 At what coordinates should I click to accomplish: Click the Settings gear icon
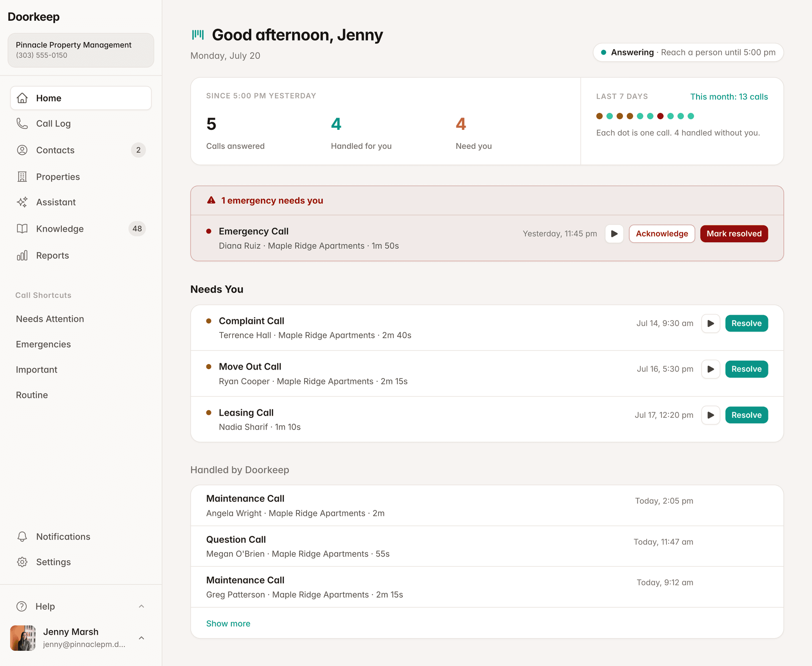(x=22, y=562)
